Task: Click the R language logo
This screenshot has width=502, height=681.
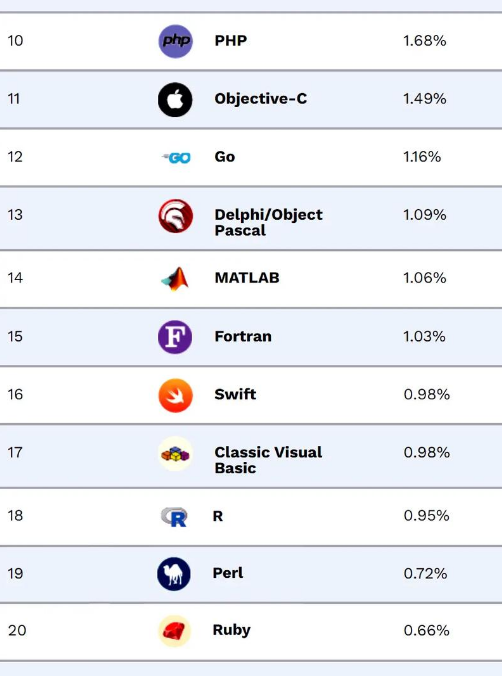Action: tap(174, 517)
